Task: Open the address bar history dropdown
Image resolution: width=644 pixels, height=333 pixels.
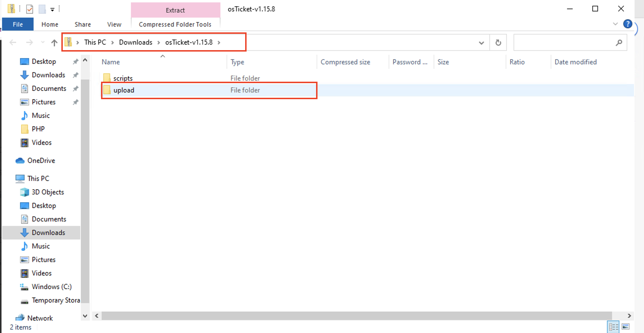Action: click(x=482, y=42)
